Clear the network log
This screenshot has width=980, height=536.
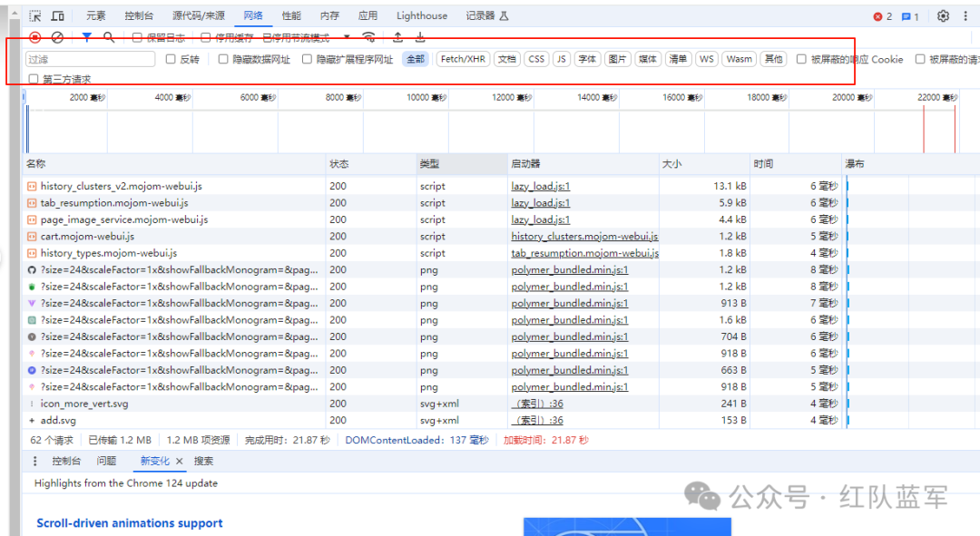[57, 37]
